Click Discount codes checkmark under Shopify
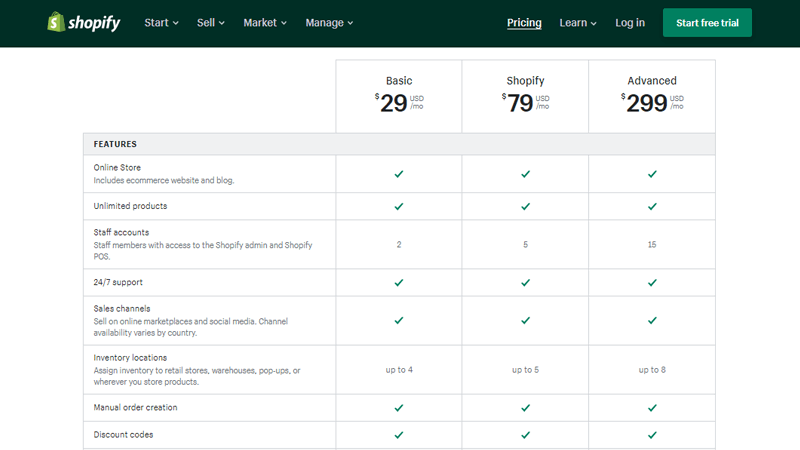The height and width of the screenshot is (450, 800). tap(526, 435)
